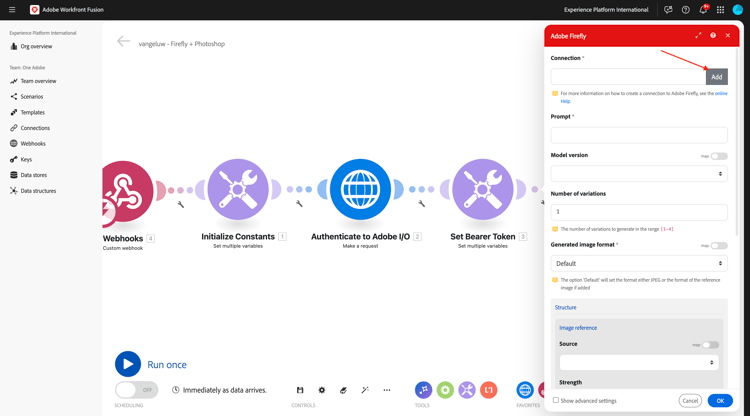Click the Adobe Workfront Fusion logo

tap(34, 10)
